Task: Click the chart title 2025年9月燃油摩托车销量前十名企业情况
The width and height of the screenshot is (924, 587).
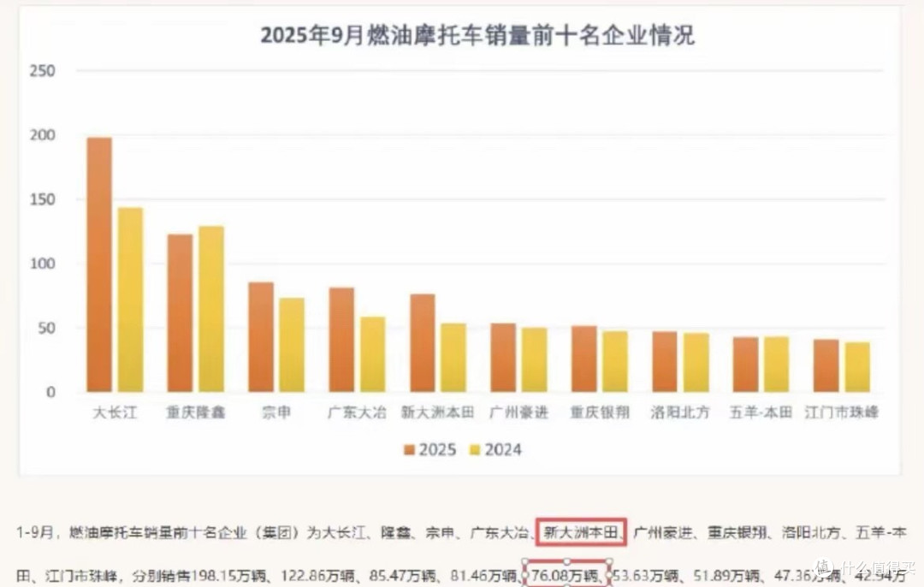Action: [x=477, y=35]
